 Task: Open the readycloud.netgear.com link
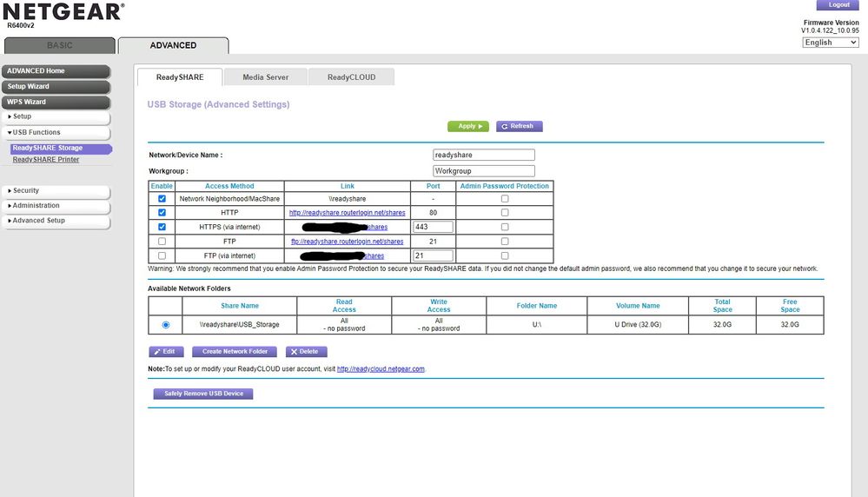point(381,369)
